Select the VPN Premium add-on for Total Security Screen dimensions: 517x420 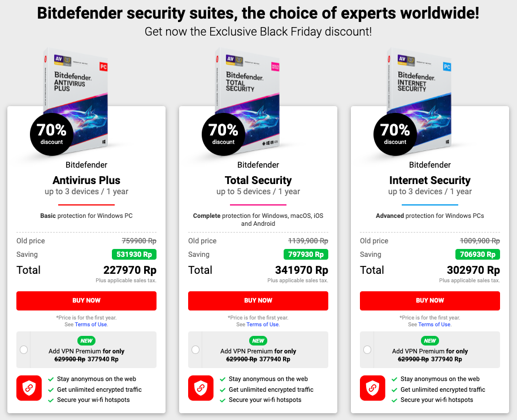[x=195, y=349]
